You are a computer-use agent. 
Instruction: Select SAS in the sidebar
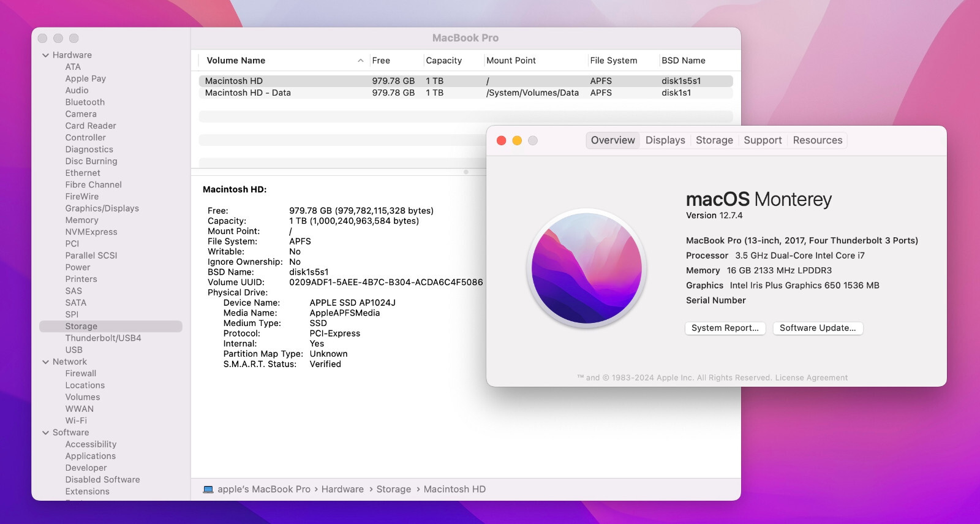(73, 291)
